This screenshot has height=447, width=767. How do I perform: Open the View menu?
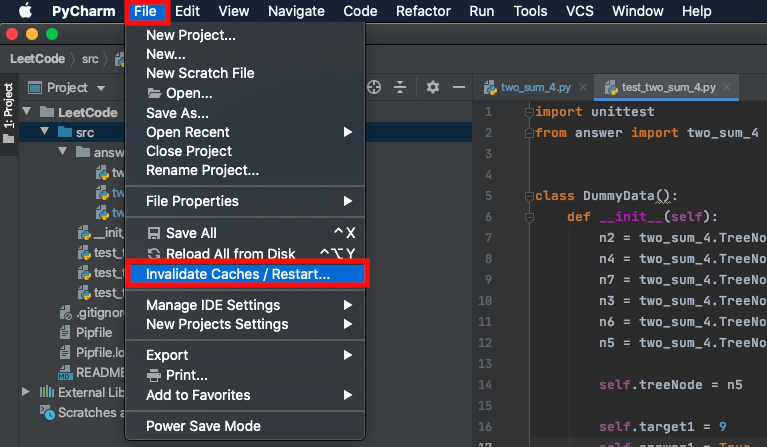[234, 11]
